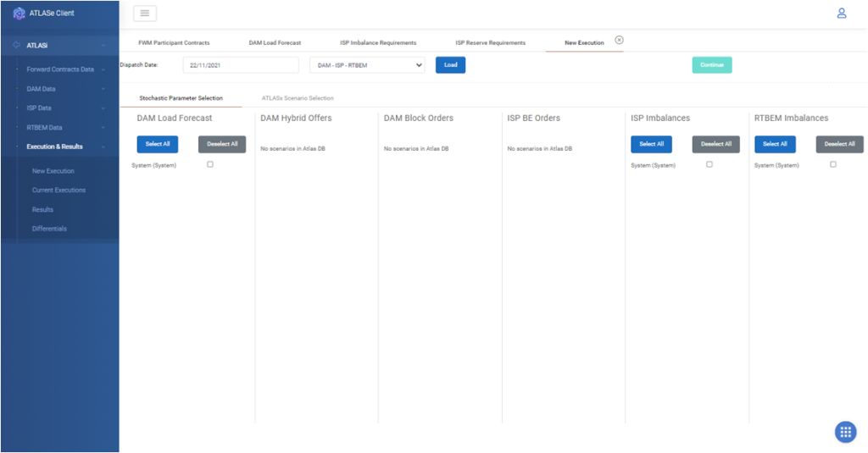
Task: Open the blue apps grid button
Action: click(845, 432)
